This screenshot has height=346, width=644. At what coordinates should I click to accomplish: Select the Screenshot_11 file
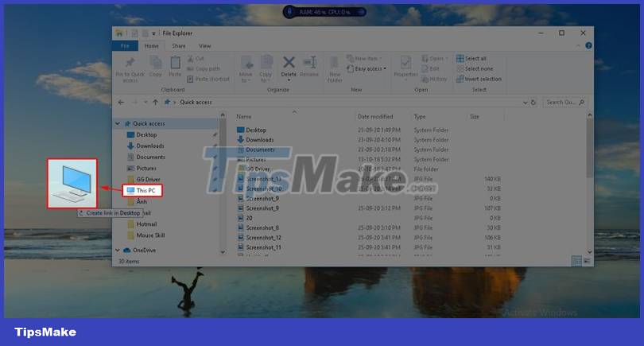tap(368, 248)
